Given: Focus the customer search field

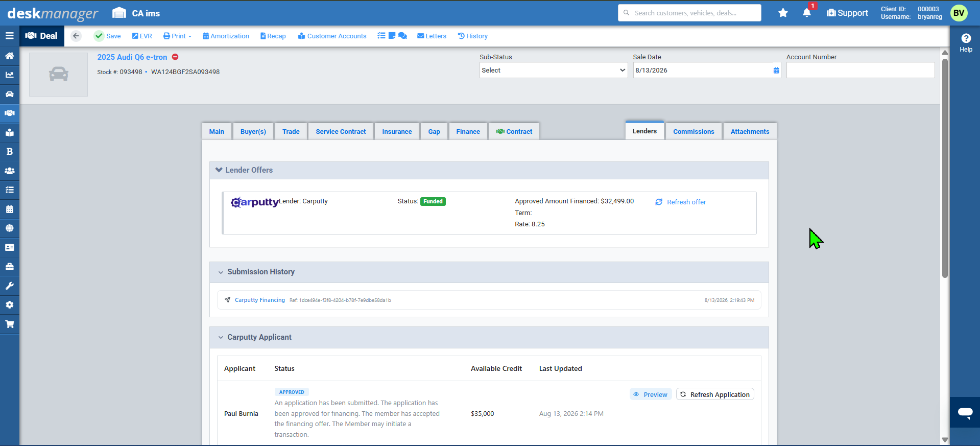Looking at the screenshot, I should point(689,13).
